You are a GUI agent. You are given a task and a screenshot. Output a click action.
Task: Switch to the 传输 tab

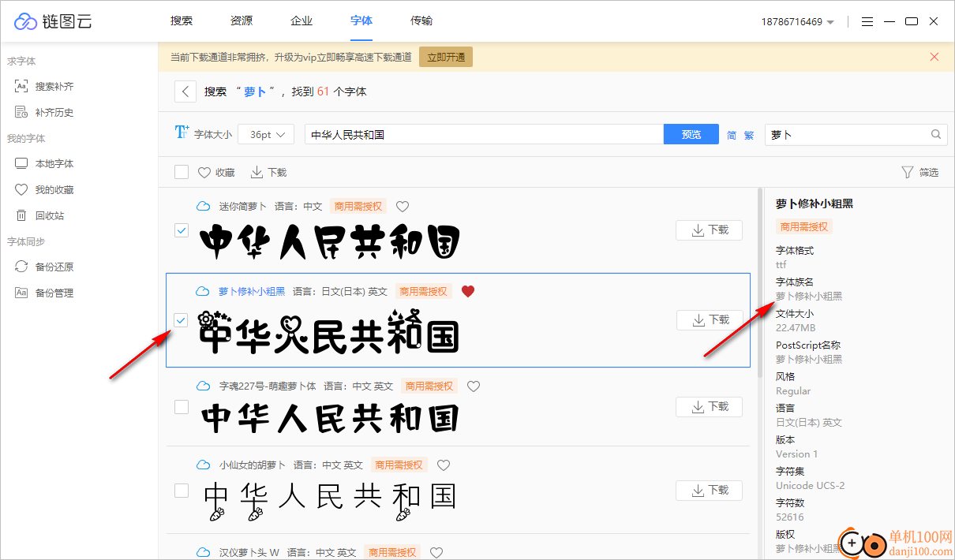pos(421,21)
